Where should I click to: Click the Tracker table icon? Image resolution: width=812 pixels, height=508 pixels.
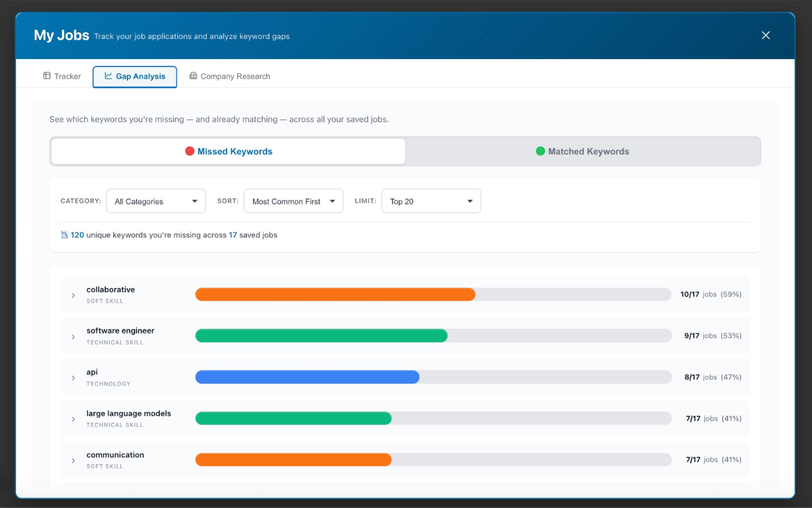click(47, 76)
